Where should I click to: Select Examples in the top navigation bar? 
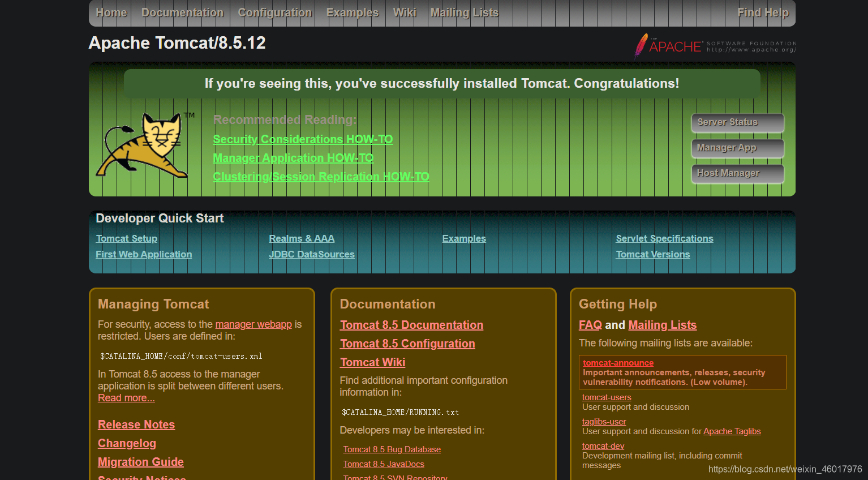pyautogui.click(x=353, y=12)
